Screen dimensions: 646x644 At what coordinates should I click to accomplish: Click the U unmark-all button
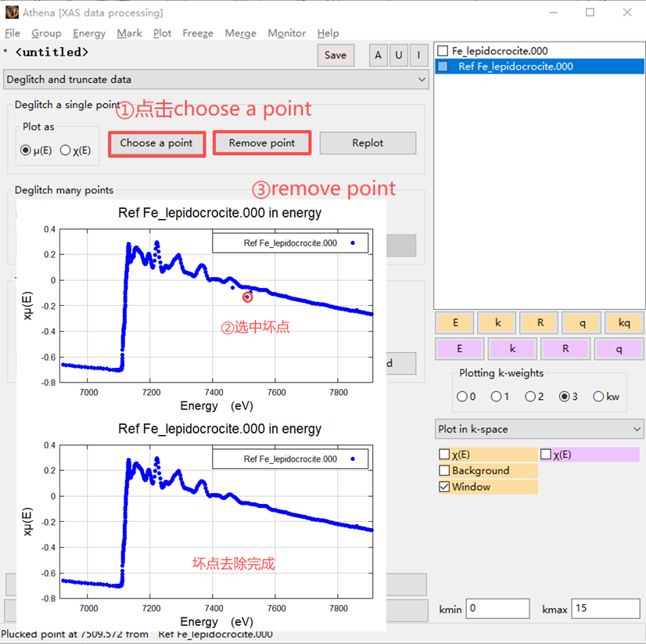(x=398, y=56)
